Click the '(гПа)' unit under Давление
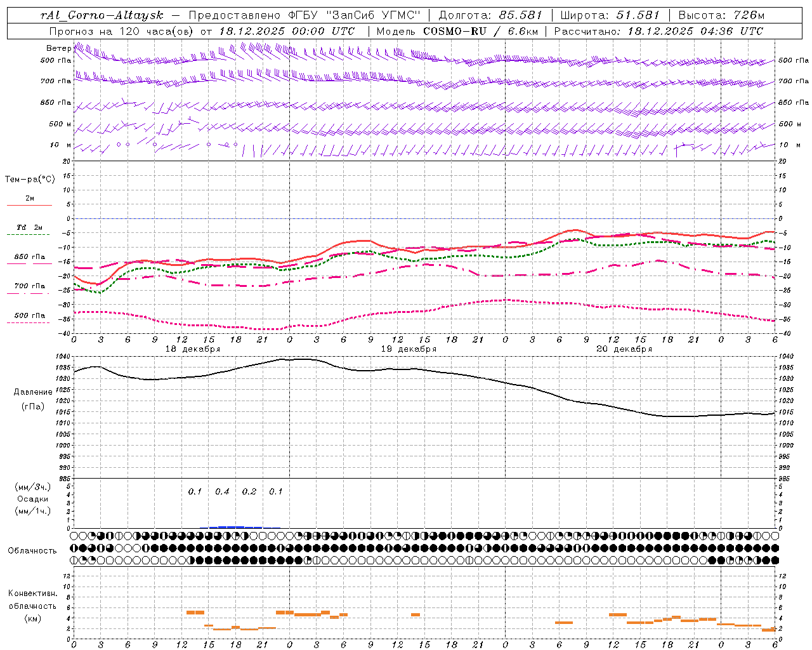The height and width of the screenshot is (650, 812). pos(33,407)
